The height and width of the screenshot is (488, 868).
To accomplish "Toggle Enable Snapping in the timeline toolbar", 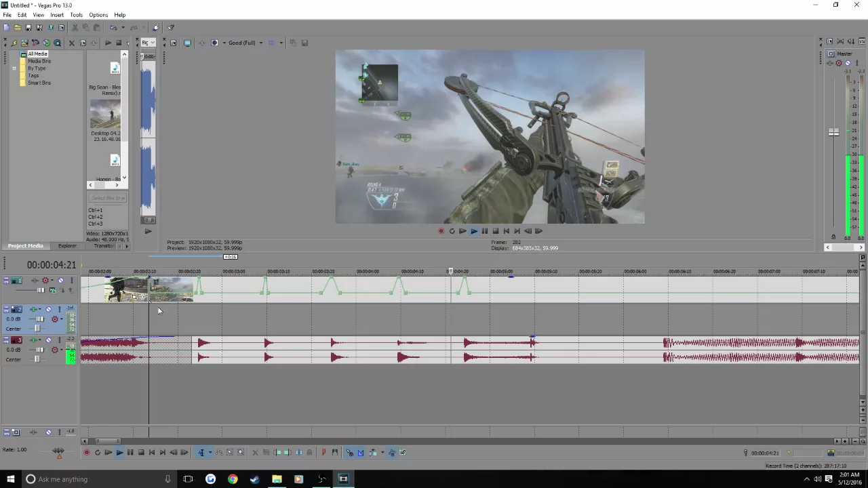I will tap(350, 453).
